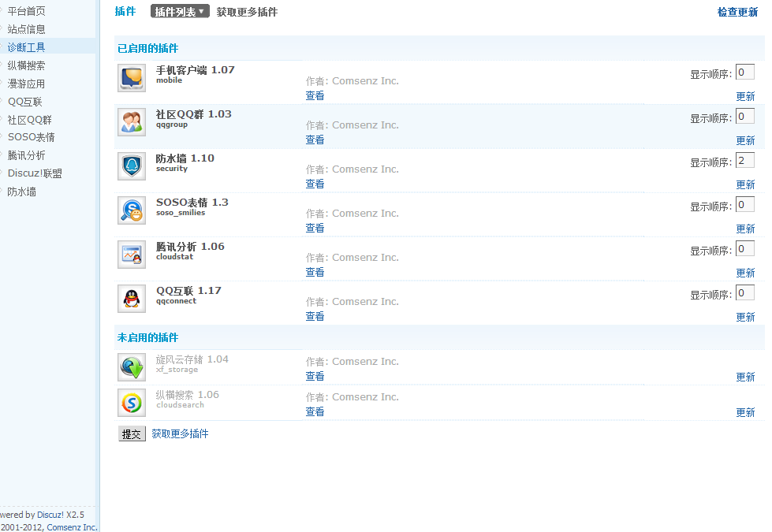Click the 手机客户端 1.07 plugin title
772x532 pixels.
[x=195, y=70]
